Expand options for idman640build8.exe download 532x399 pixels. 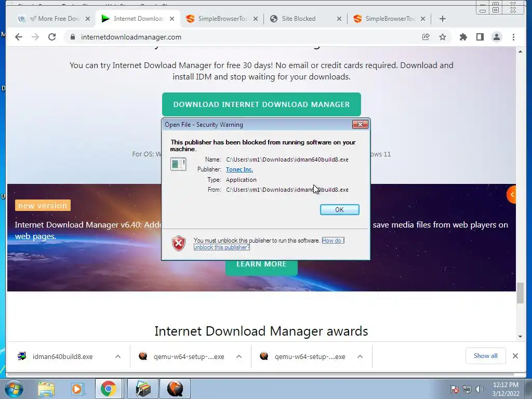point(118,356)
